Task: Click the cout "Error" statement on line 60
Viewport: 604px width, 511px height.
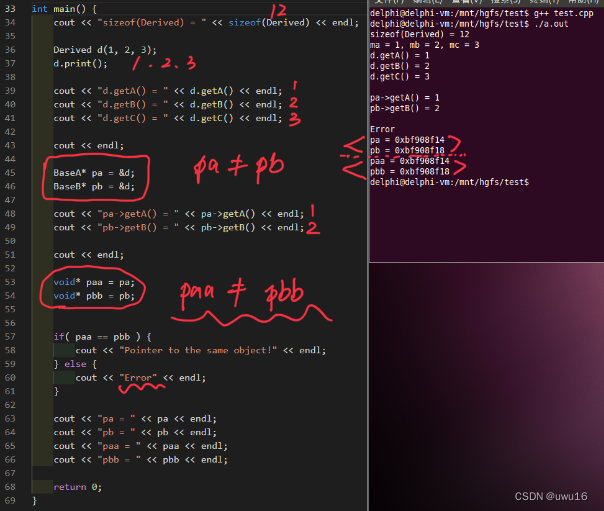Action: click(x=141, y=377)
